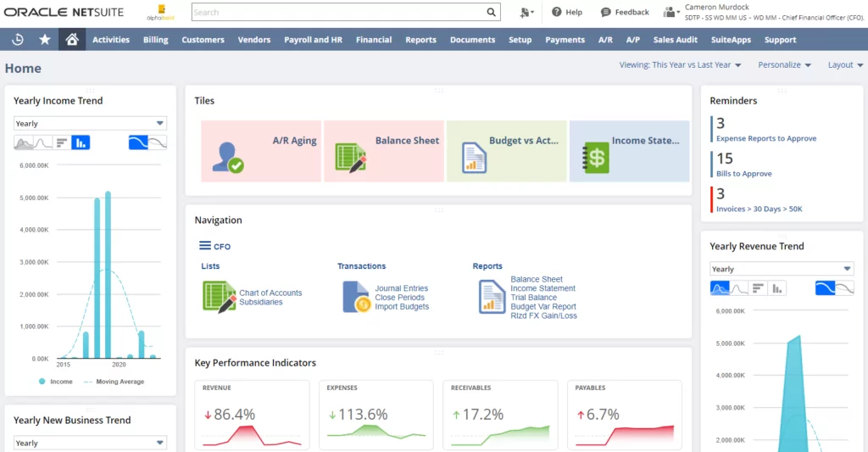Select line chart type in Yearly Income Trend
This screenshot has height=452, width=868.
(43, 143)
